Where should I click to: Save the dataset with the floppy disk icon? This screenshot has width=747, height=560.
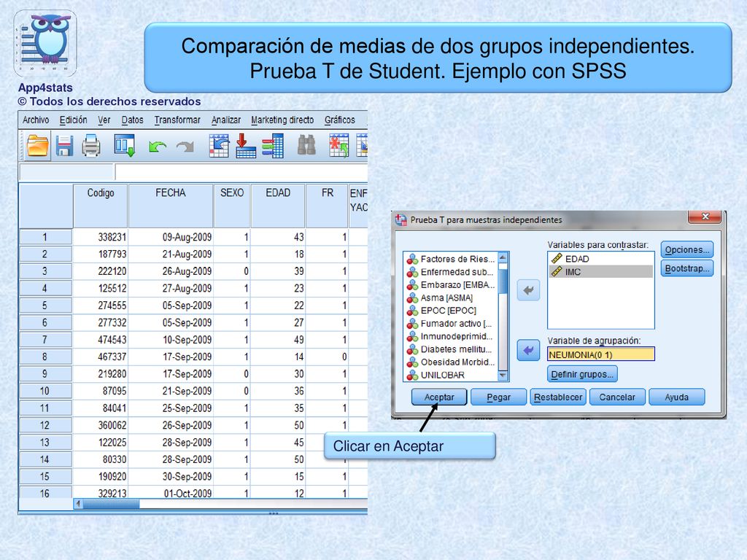64,146
